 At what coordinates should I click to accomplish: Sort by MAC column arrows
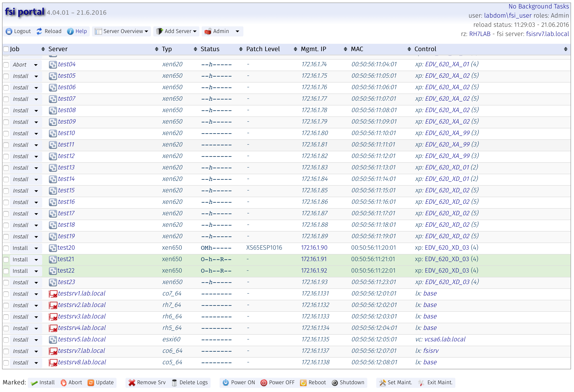point(409,49)
